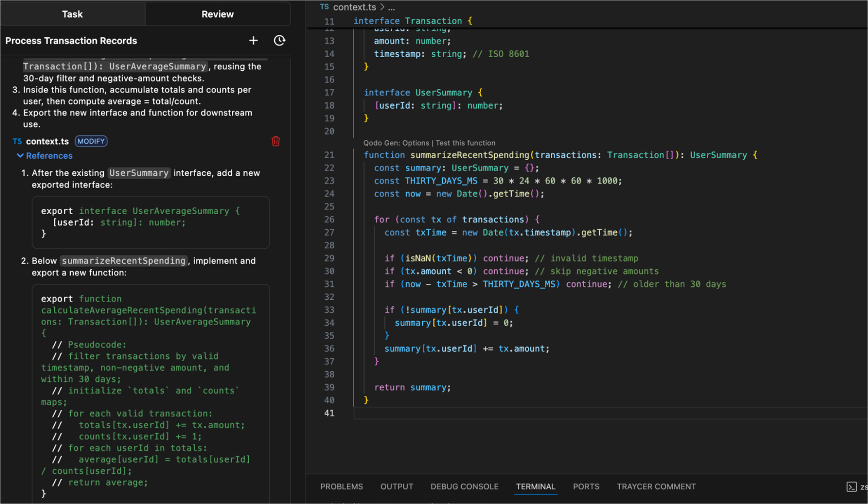Image resolution: width=868 pixels, height=504 pixels.
Task: Click the breadcrumb ellipsis after context.ts
Action: 391,7
